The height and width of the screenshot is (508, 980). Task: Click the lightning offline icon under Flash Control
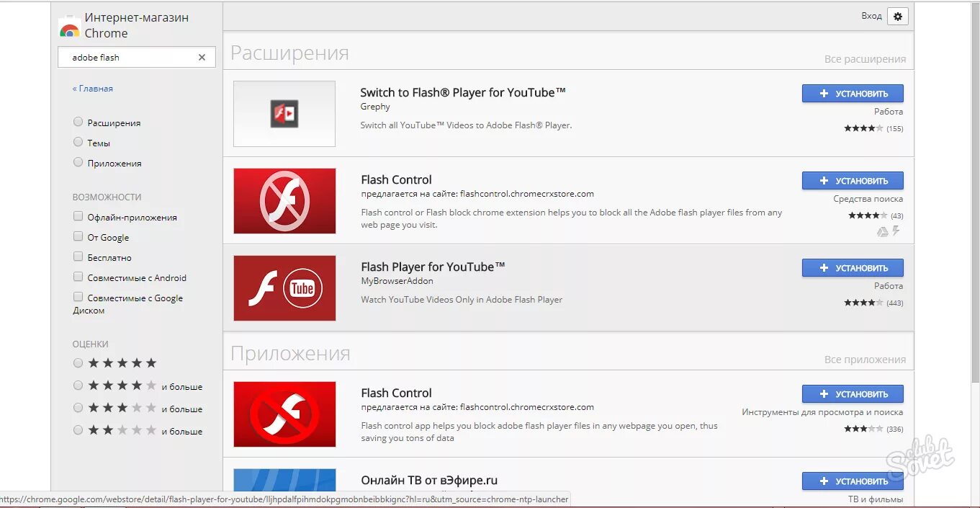point(896,231)
